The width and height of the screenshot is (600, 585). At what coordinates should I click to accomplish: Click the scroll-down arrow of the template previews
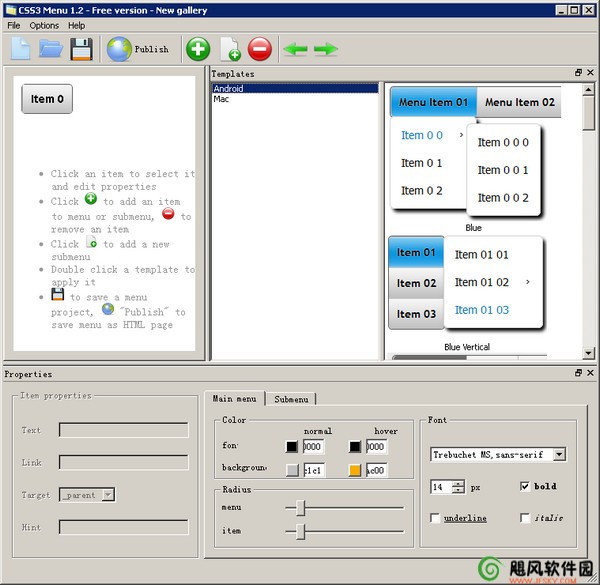588,353
